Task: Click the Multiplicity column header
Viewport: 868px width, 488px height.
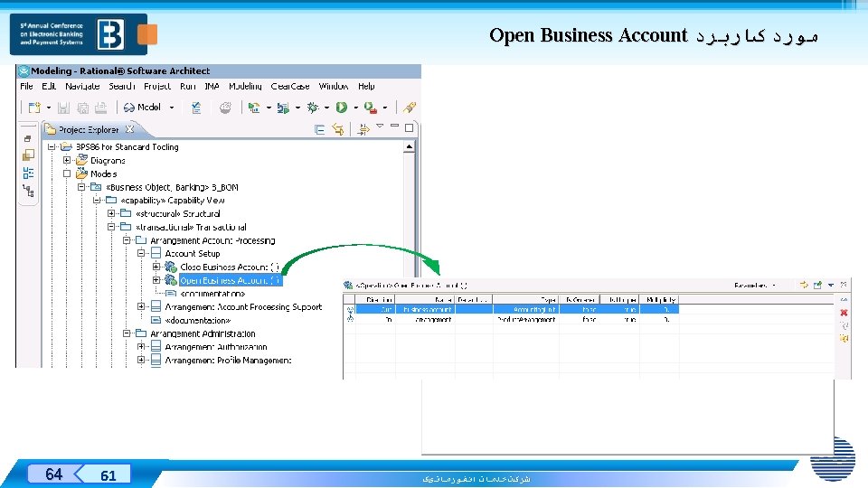Action: tap(659, 300)
